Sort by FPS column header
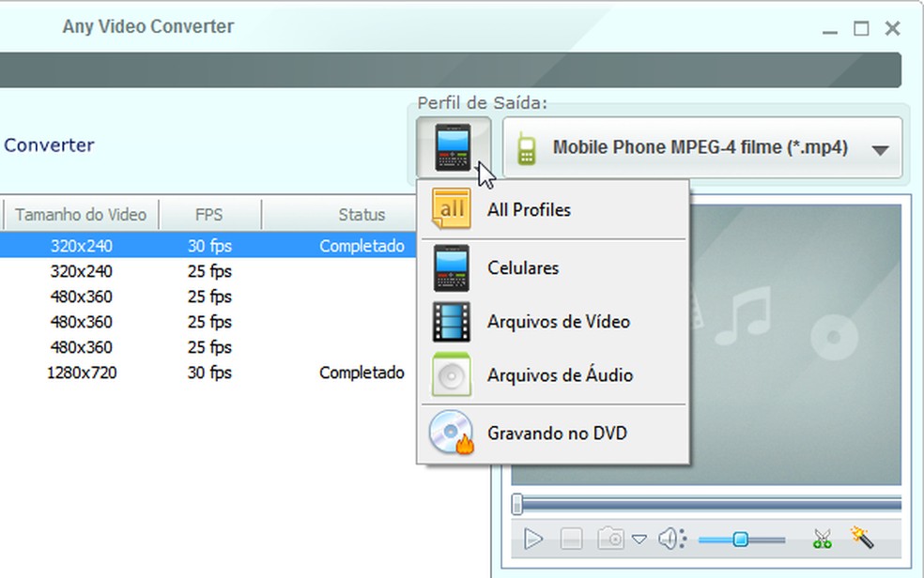 point(209,214)
